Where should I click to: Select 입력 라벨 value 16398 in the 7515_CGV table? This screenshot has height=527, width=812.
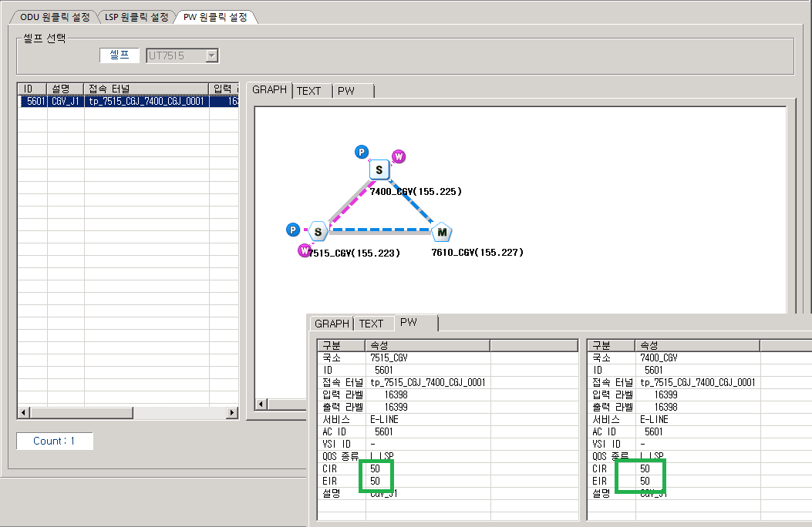(x=396, y=394)
